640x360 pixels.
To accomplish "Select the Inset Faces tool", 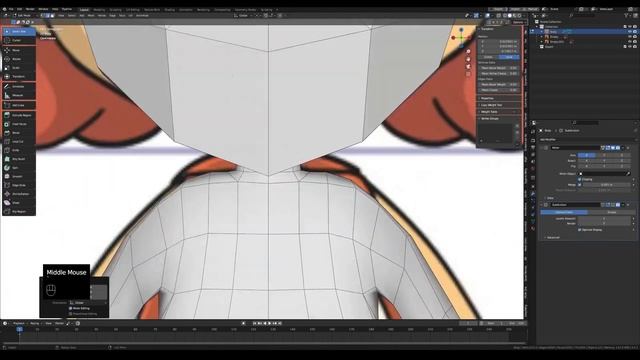I will [19, 124].
